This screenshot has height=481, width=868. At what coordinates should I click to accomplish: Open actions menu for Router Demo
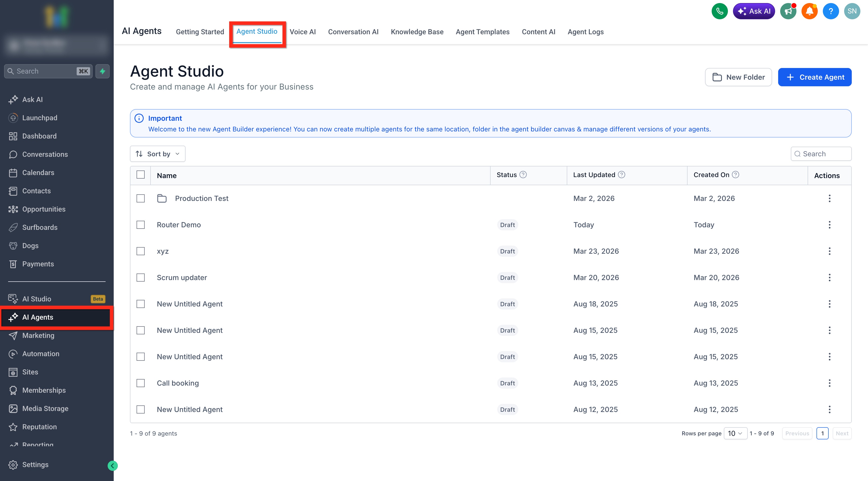[829, 225]
